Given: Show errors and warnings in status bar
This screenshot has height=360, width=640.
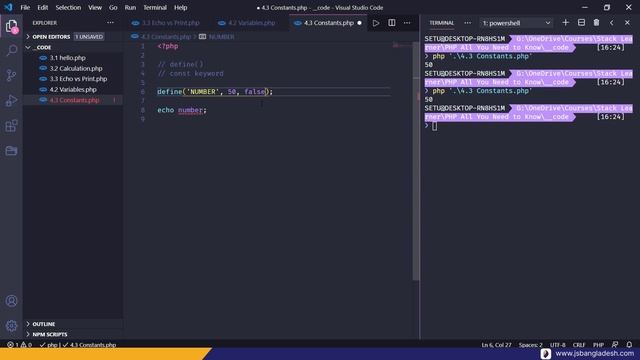Looking at the screenshot, I should pos(19,345).
